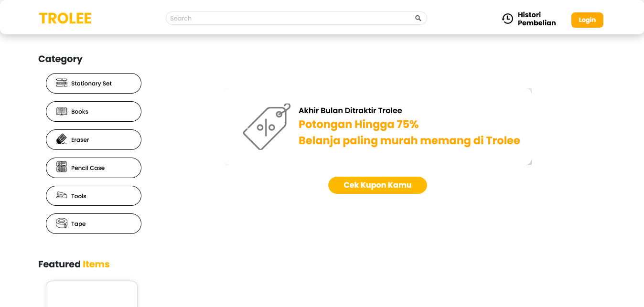Image resolution: width=644 pixels, height=307 pixels.
Task: Click the Tape roll icon
Action: point(62,223)
